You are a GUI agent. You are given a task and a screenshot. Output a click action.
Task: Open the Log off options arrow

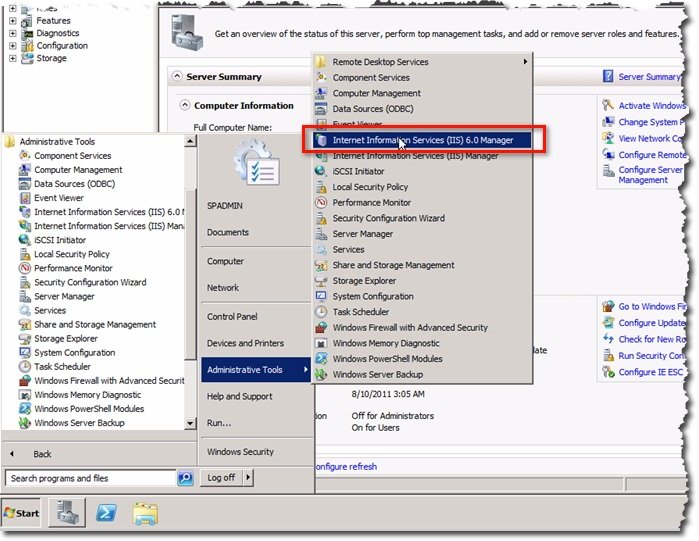click(248, 478)
